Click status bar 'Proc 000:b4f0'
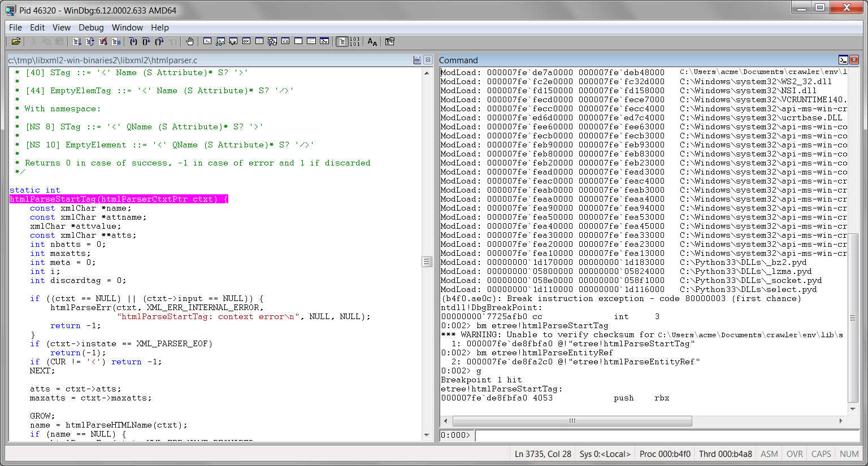 (665, 454)
